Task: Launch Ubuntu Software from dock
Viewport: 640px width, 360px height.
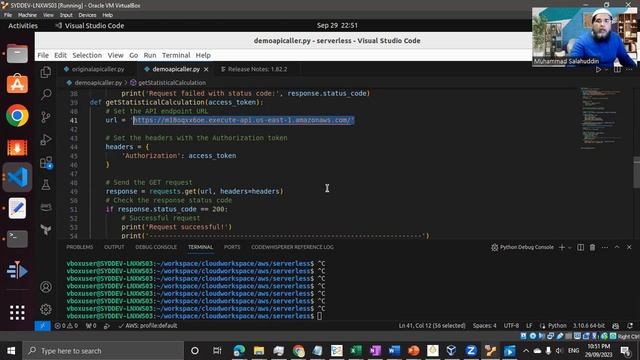Action: point(17,84)
